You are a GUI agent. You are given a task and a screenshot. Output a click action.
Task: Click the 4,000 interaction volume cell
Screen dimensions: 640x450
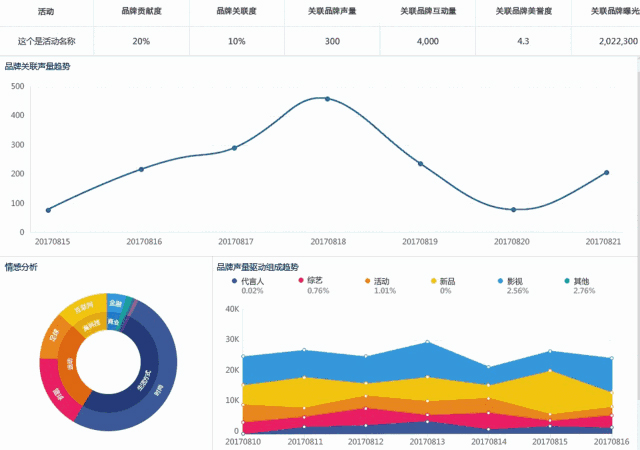coord(427,41)
